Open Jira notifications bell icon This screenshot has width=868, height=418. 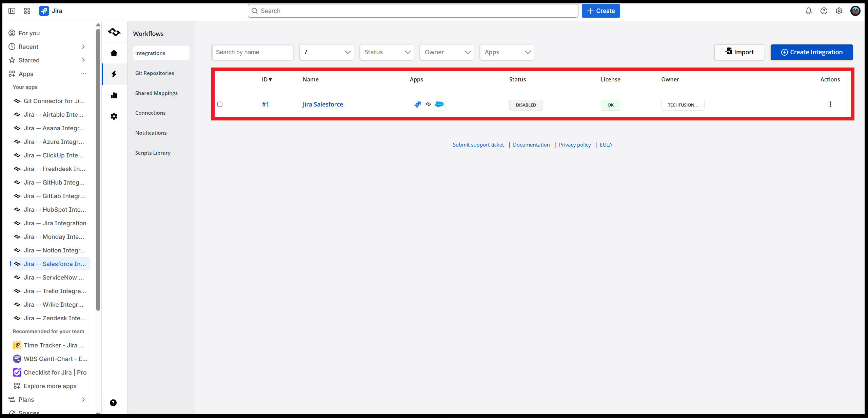tap(809, 11)
